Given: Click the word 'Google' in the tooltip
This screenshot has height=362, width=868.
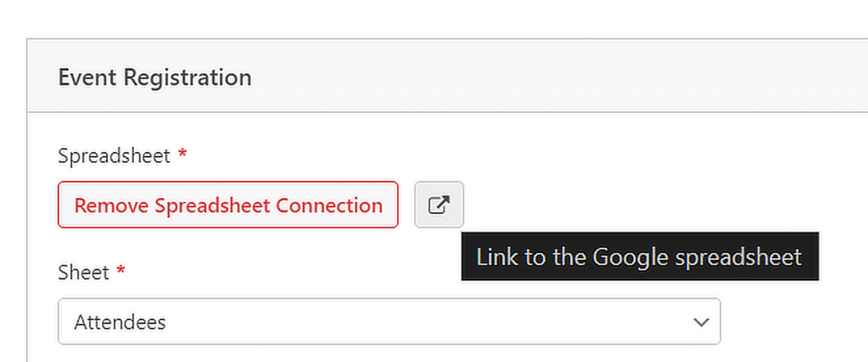Looking at the screenshot, I should [x=627, y=257].
